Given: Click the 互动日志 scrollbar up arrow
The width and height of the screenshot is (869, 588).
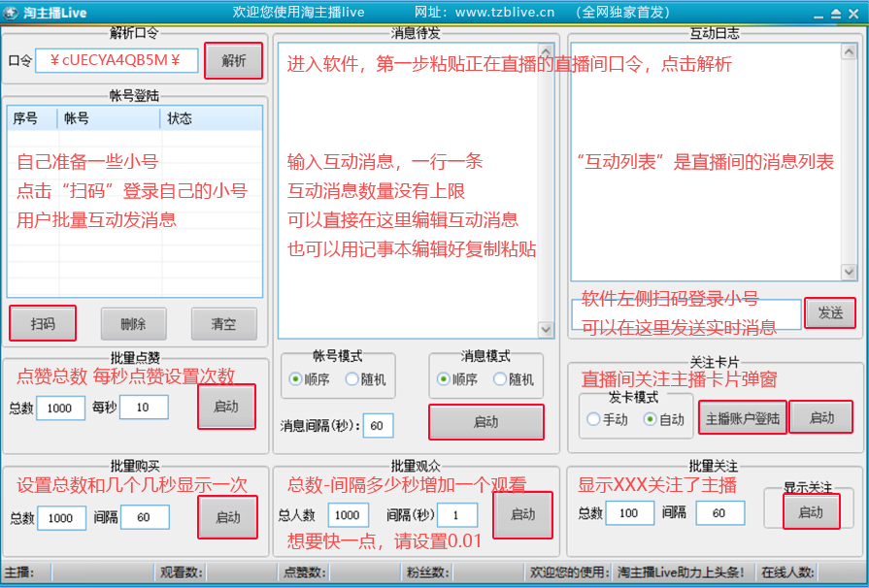Looking at the screenshot, I should [849, 51].
